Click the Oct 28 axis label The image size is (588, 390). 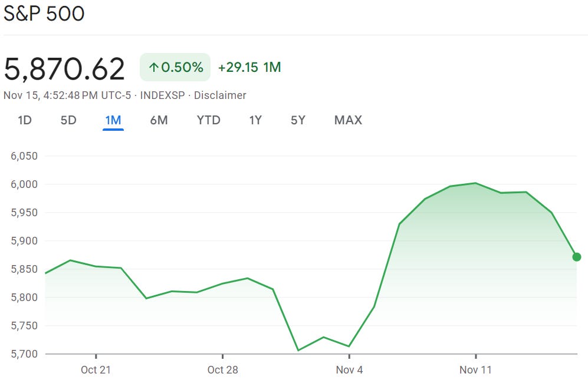pyautogui.click(x=223, y=370)
